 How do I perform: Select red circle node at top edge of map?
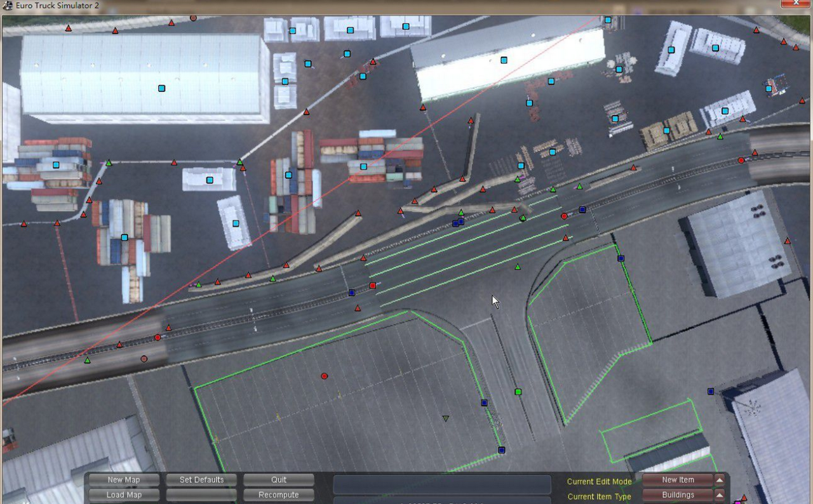(193, 18)
